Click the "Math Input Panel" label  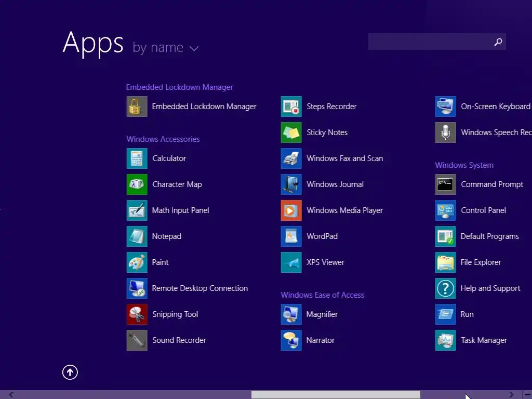(180, 210)
